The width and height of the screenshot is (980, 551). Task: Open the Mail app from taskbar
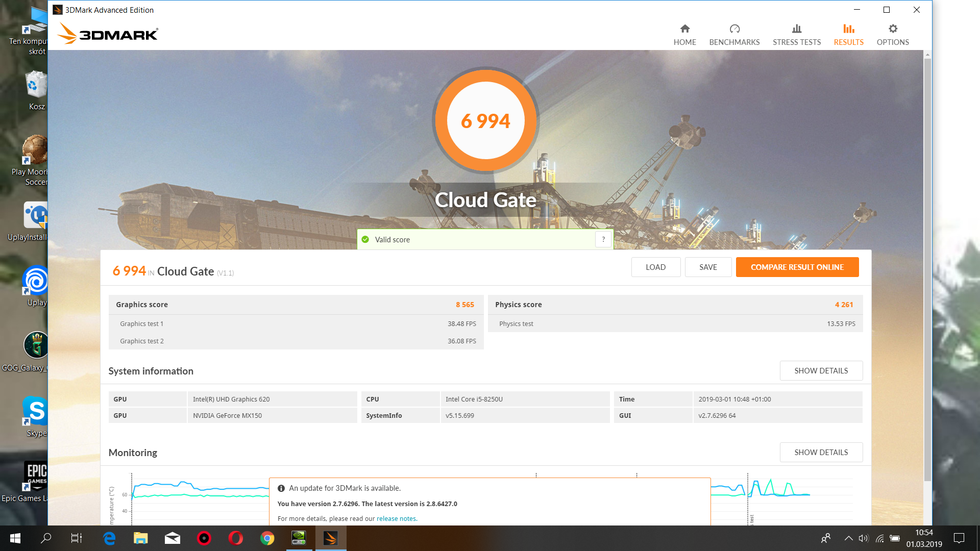[173, 538]
